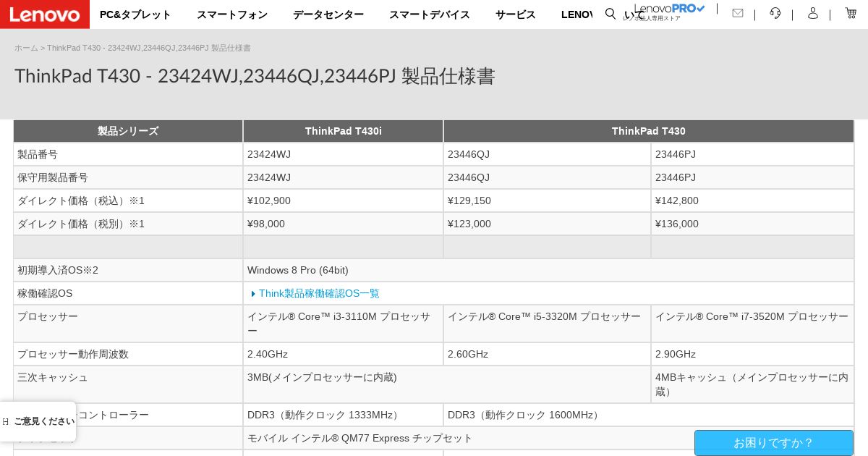
Task: Select price ¥102,900 cell
Action: [344, 200]
